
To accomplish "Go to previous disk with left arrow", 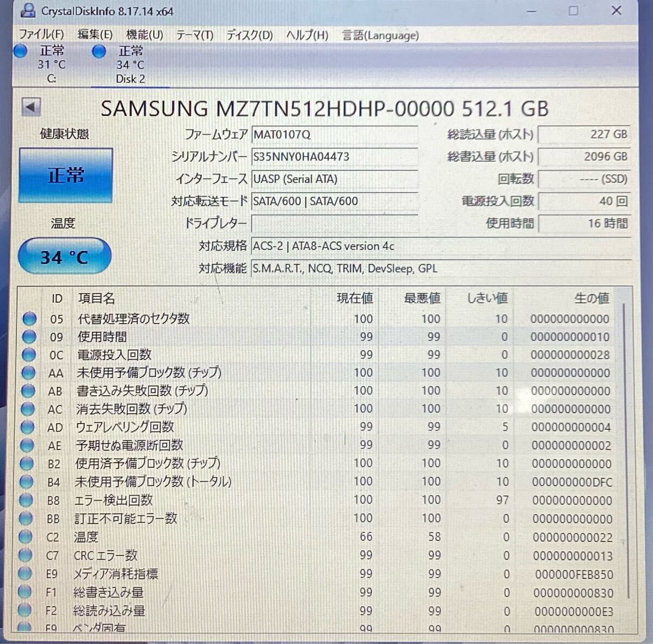I will [31, 107].
